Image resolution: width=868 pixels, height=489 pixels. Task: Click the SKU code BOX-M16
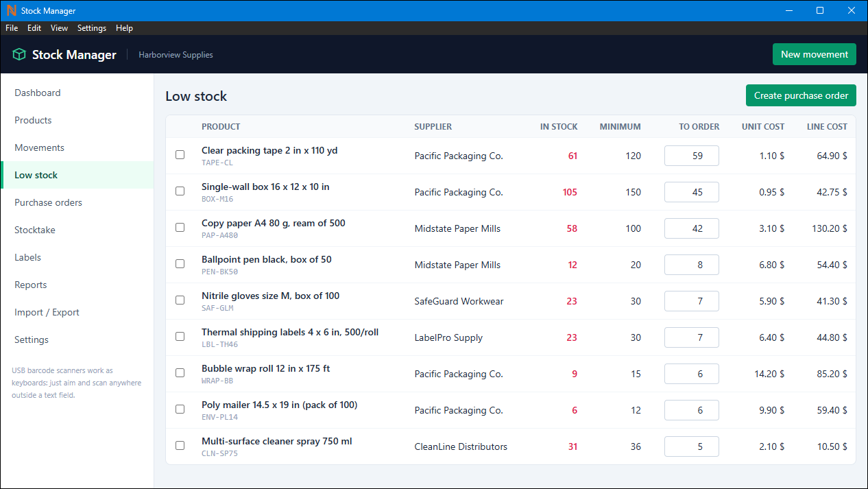click(x=217, y=199)
